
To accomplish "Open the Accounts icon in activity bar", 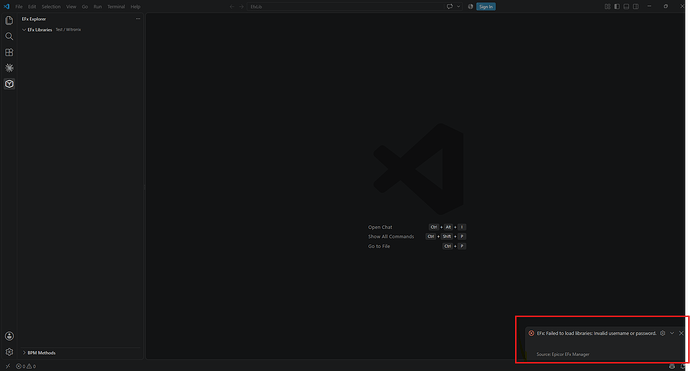I will [x=9, y=336].
